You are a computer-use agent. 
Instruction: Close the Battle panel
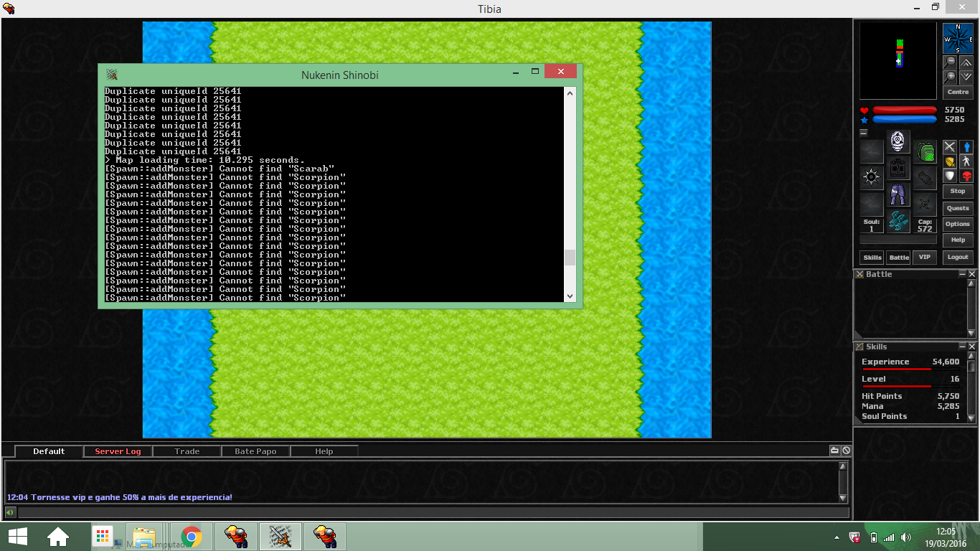coord(972,274)
